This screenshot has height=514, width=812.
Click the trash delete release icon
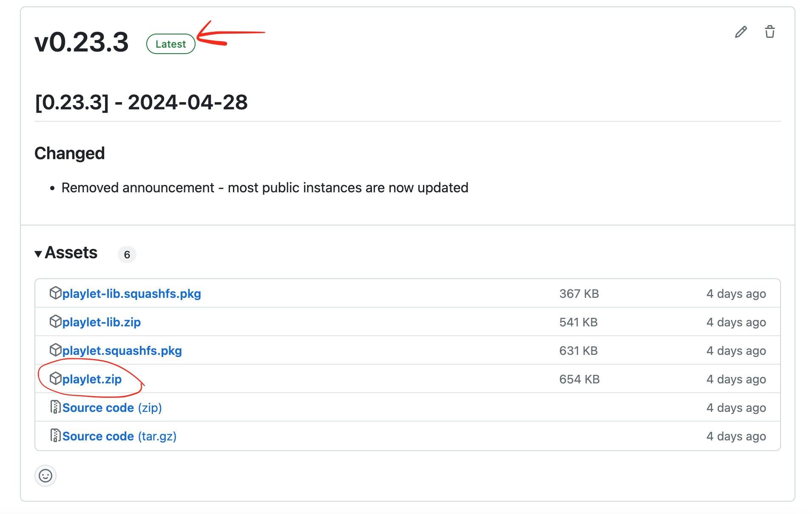tap(769, 32)
